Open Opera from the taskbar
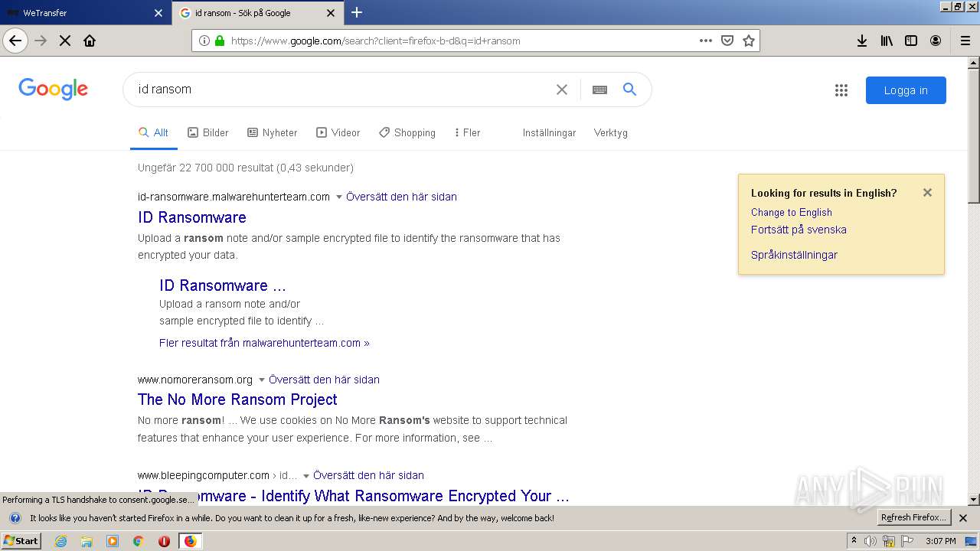This screenshot has width=980, height=551. 164,541
